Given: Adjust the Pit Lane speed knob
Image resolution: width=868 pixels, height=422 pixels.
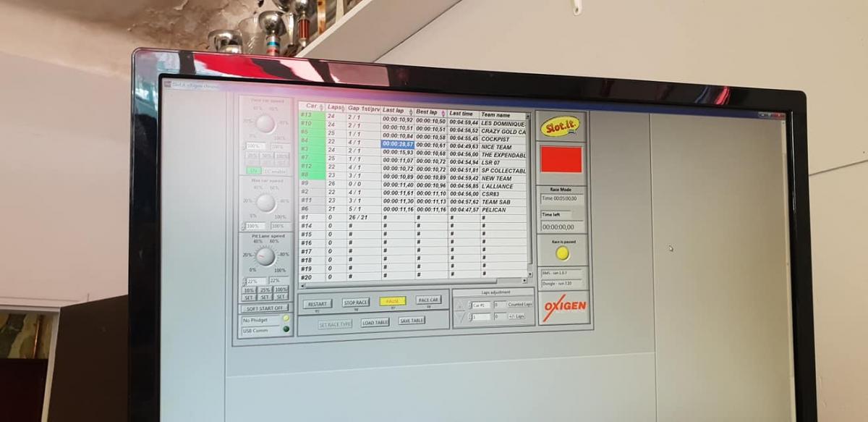Looking at the screenshot, I should pyautogui.click(x=265, y=256).
